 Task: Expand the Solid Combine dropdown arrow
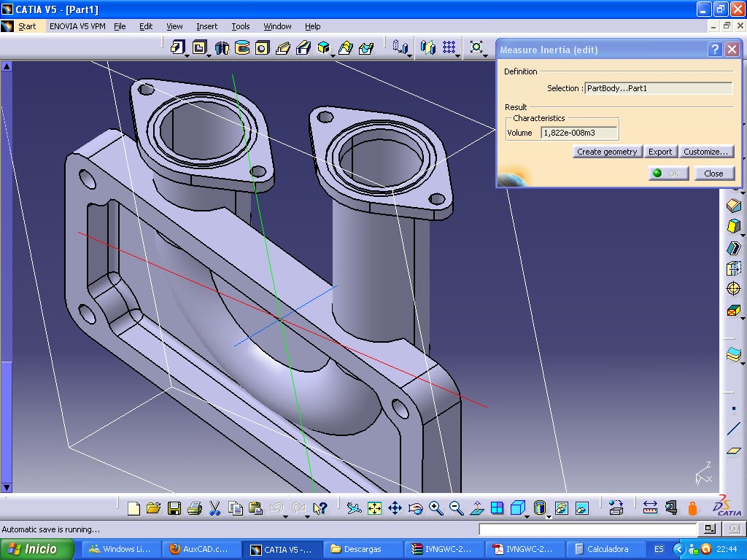point(333,55)
